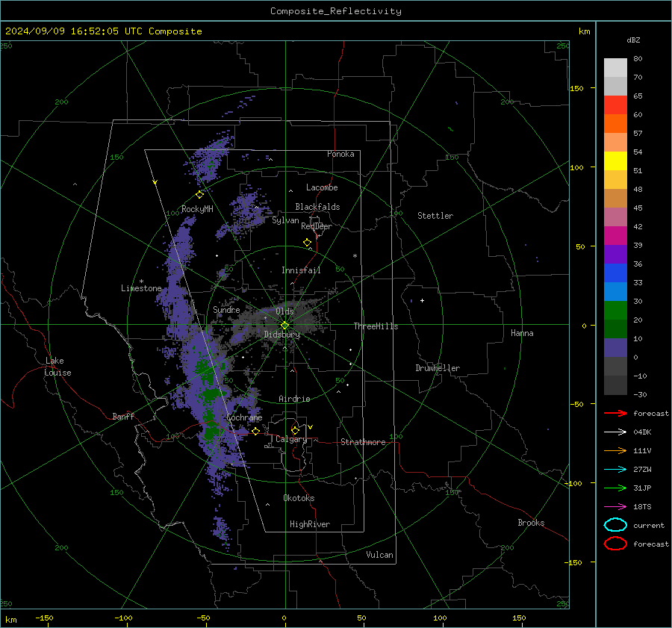Click the RockyMH label
This screenshot has width=672, height=628.
click(x=197, y=209)
